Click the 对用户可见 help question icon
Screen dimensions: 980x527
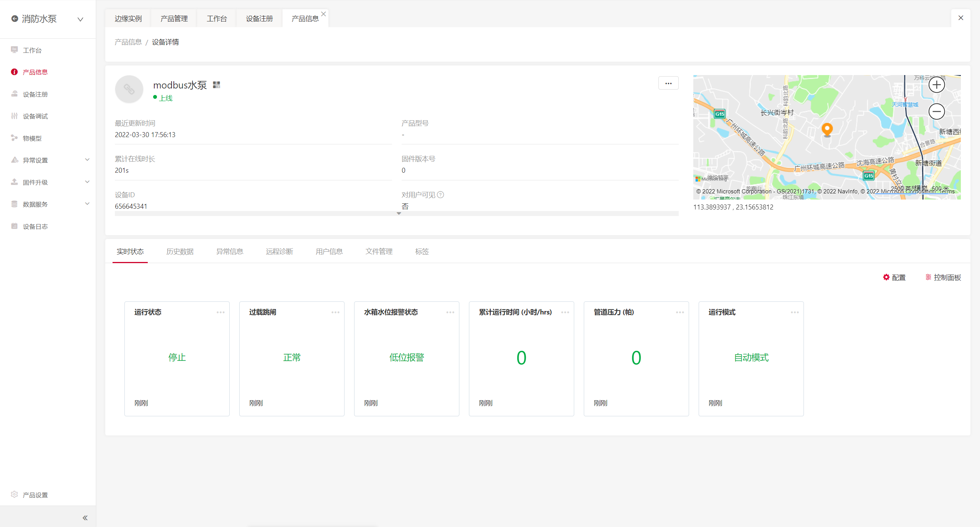click(x=441, y=195)
